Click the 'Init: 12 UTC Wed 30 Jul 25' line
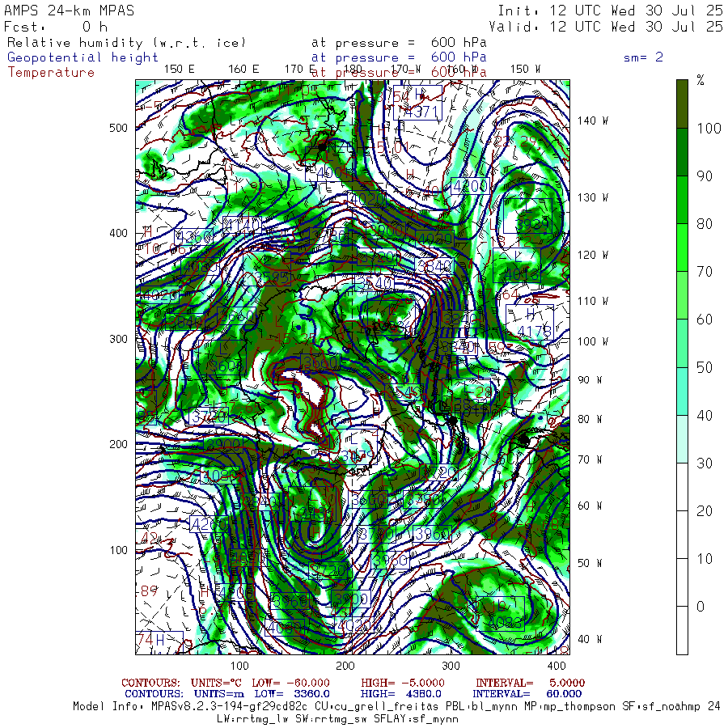 610,11
